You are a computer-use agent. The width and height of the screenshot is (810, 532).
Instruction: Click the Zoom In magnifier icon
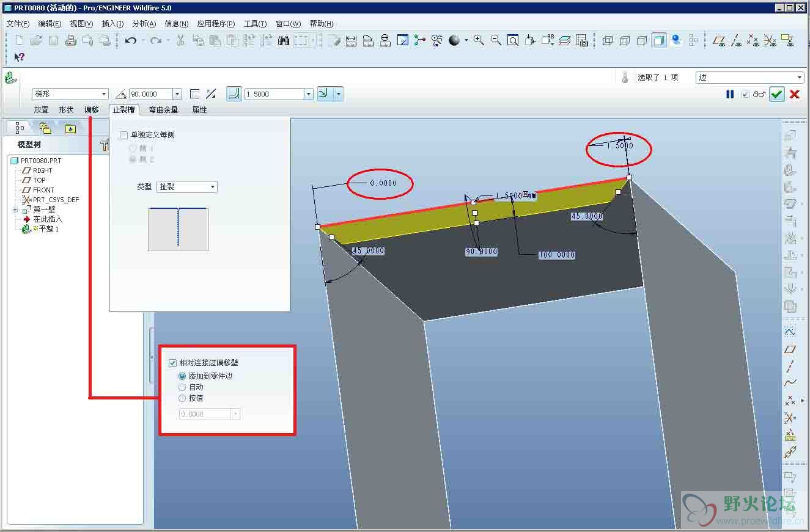[479, 41]
